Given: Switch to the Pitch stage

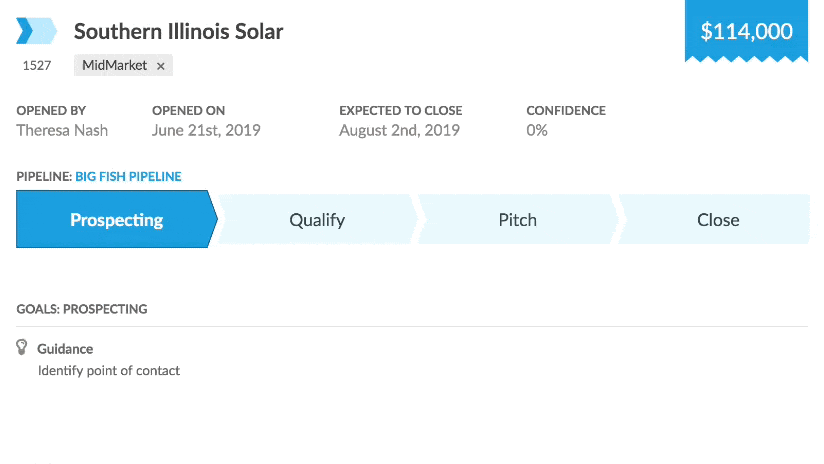Looking at the screenshot, I should tap(517, 220).
